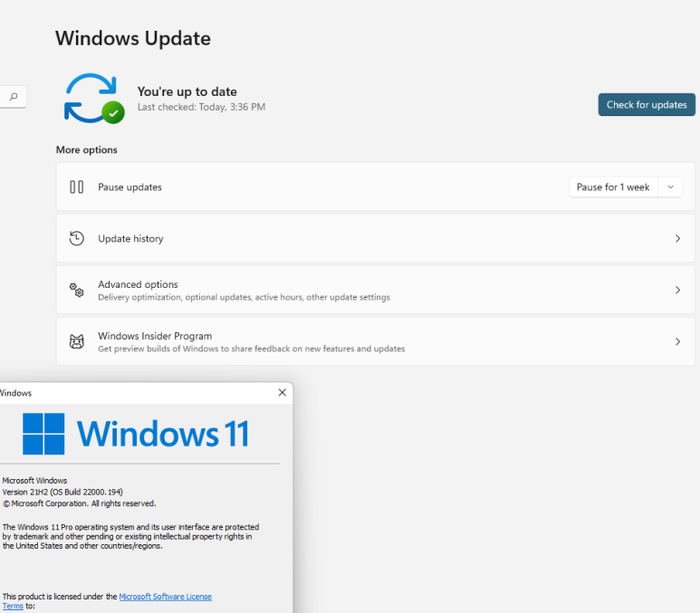Click the 'Delivery optimization, optional updates' description

pos(244,297)
